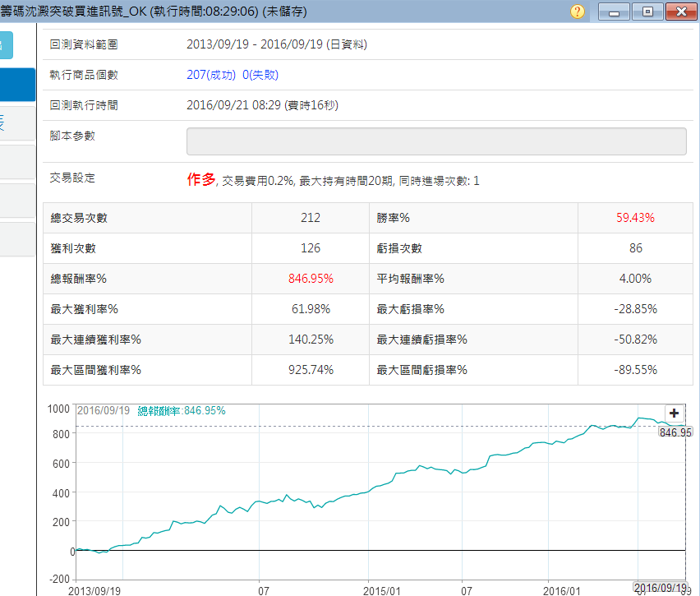
Task: Open the 0(失敗) failed items link
Action: (x=260, y=75)
